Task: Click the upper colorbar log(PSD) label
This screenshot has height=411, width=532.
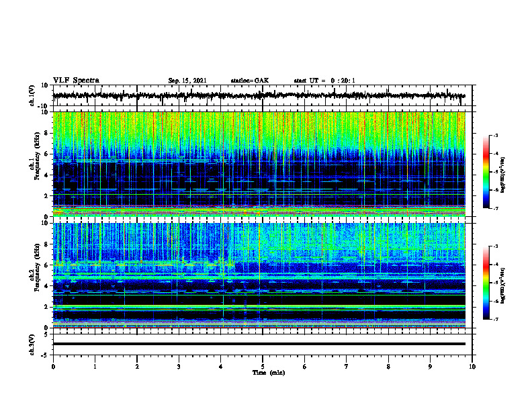Action: click(502, 175)
